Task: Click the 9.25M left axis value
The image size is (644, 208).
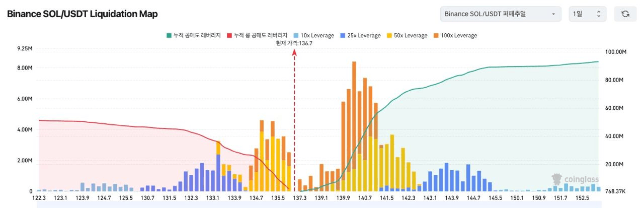Action: [25, 49]
